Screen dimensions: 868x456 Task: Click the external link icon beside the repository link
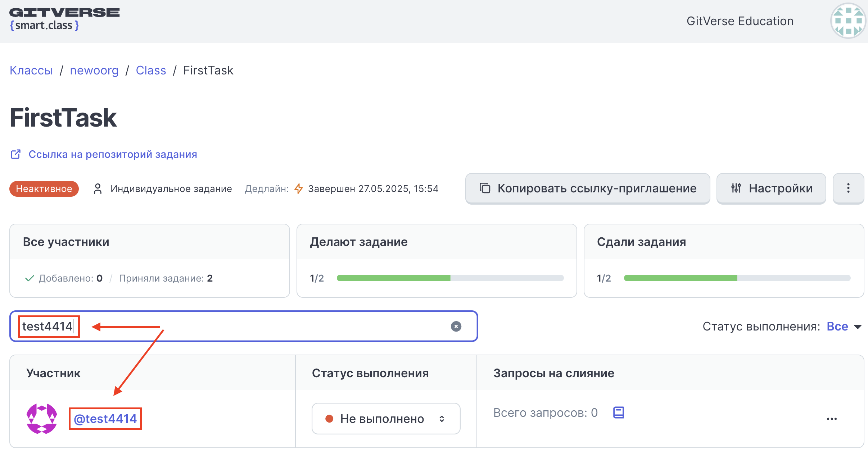[15, 154]
